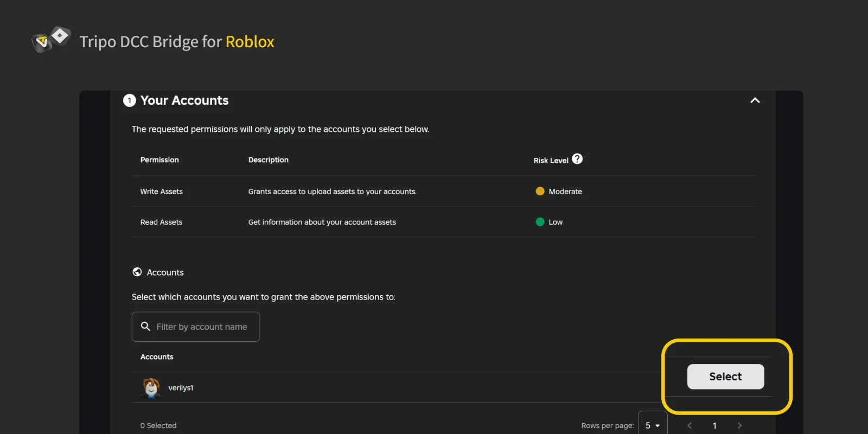Go to the previous page arrow
Screen dimensions: 868x434
(690, 426)
